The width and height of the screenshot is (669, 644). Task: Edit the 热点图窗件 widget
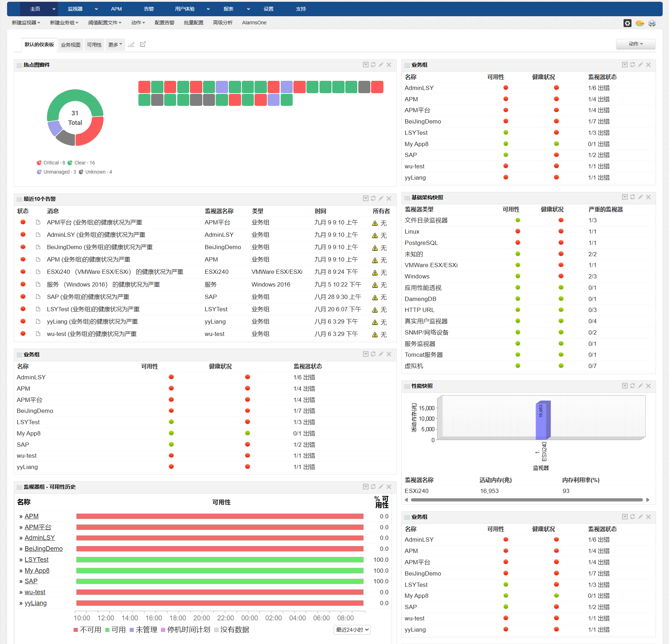click(381, 65)
